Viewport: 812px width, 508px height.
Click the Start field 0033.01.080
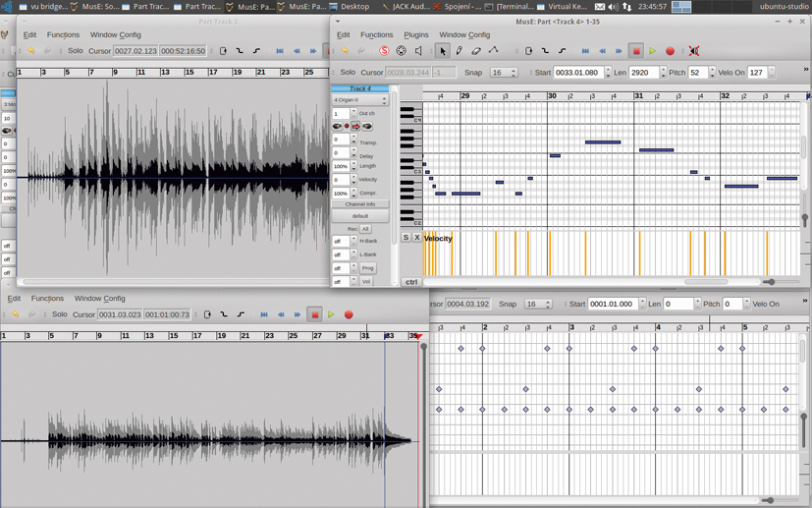[x=578, y=73]
